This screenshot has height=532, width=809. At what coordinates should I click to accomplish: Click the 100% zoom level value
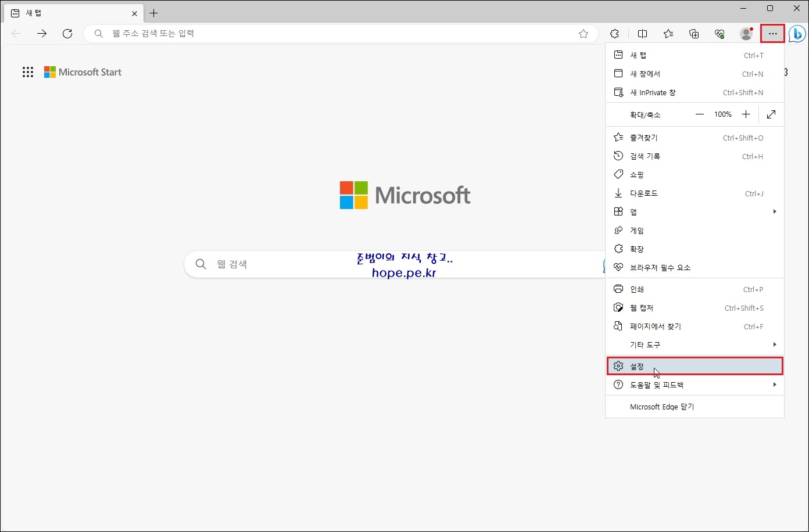pyautogui.click(x=723, y=114)
